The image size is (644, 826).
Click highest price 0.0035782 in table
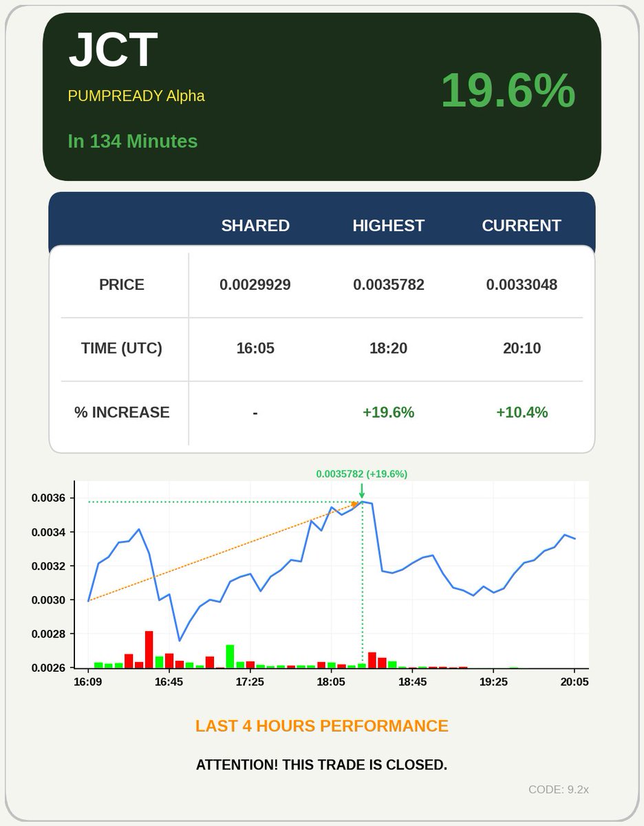point(389,285)
